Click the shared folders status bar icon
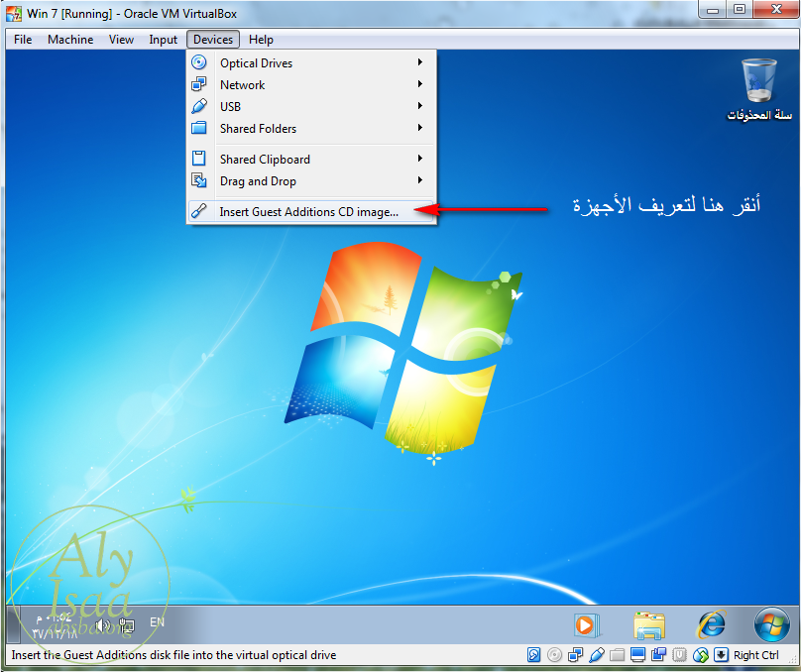801x672 pixels. (617, 655)
